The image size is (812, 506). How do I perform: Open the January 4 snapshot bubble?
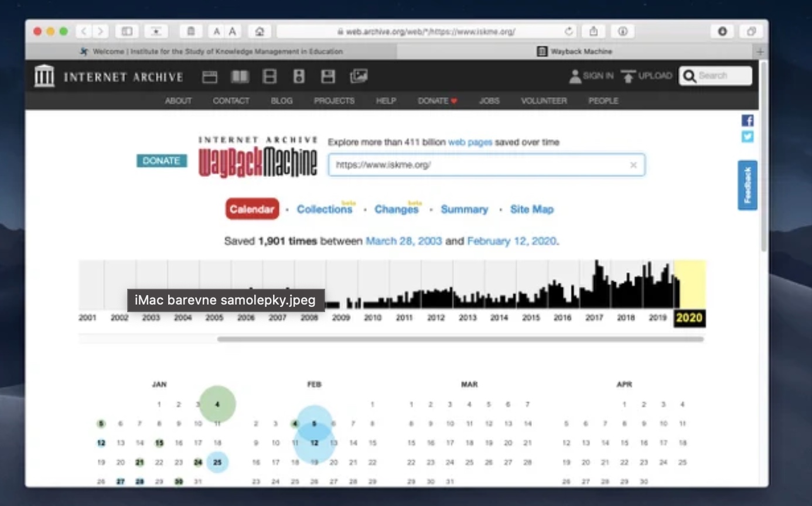pyautogui.click(x=217, y=404)
